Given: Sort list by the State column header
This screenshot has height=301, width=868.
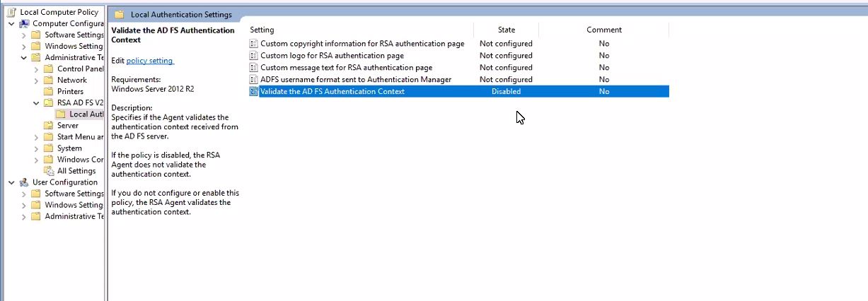Looking at the screenshot, I should coord(506,30).
